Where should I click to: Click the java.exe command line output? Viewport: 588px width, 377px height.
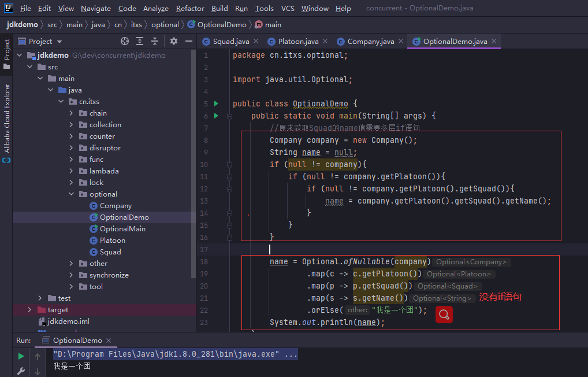tap(175, 354)
